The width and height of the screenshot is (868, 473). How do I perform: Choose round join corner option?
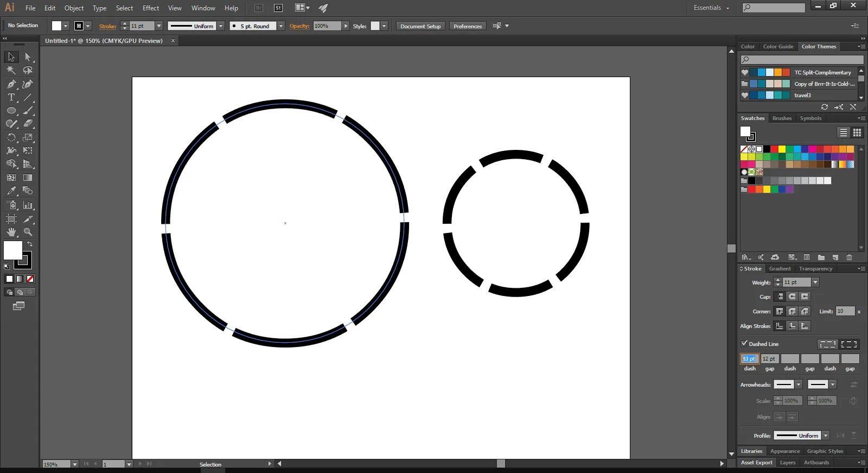pyautogui.click(x=792, y=311)
